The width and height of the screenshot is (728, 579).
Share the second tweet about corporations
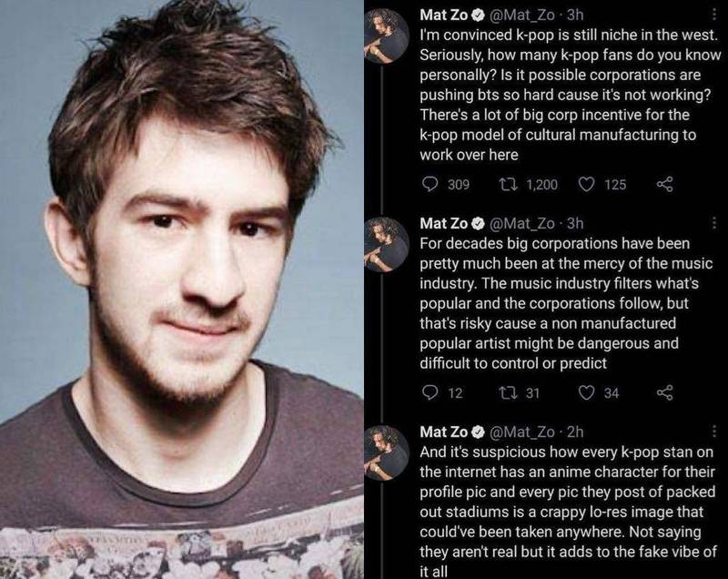664,392
